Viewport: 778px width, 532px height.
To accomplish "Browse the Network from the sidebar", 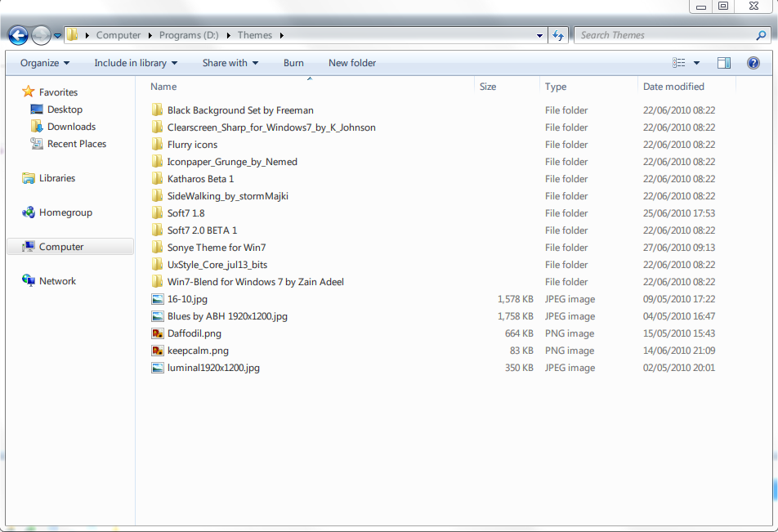I will (x=59, y=280).
